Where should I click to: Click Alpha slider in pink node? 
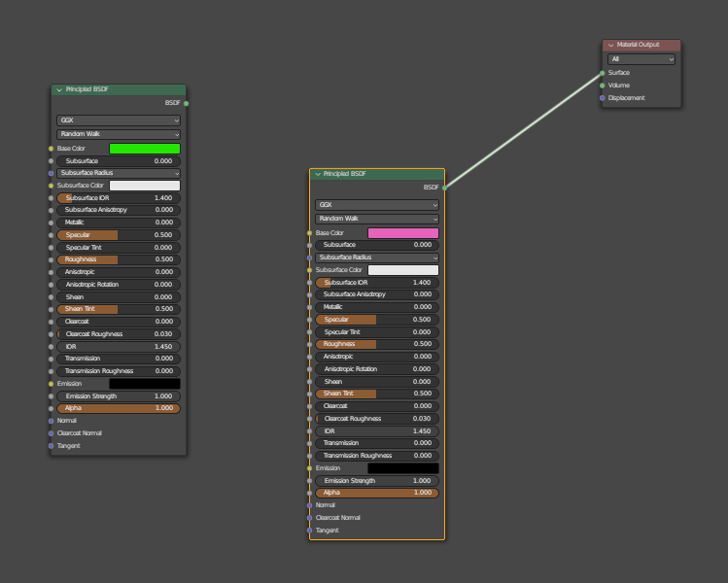pyautogui.click(x=377, y=493)
